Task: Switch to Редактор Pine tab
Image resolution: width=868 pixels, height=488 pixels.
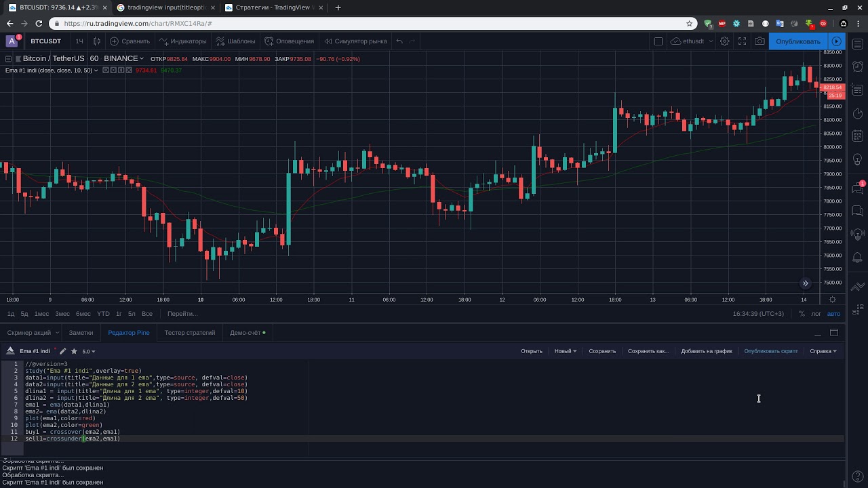Action: click(x=129, y=333)
